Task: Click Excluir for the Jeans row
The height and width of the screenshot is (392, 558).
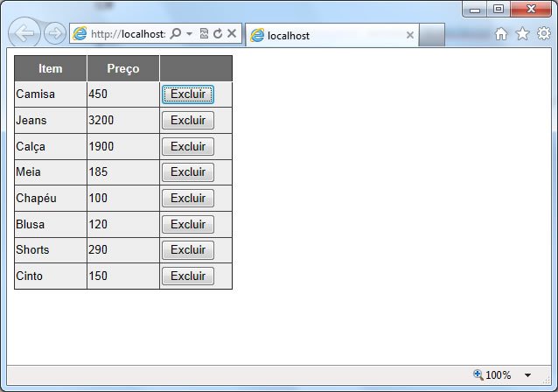Action: 188,121
